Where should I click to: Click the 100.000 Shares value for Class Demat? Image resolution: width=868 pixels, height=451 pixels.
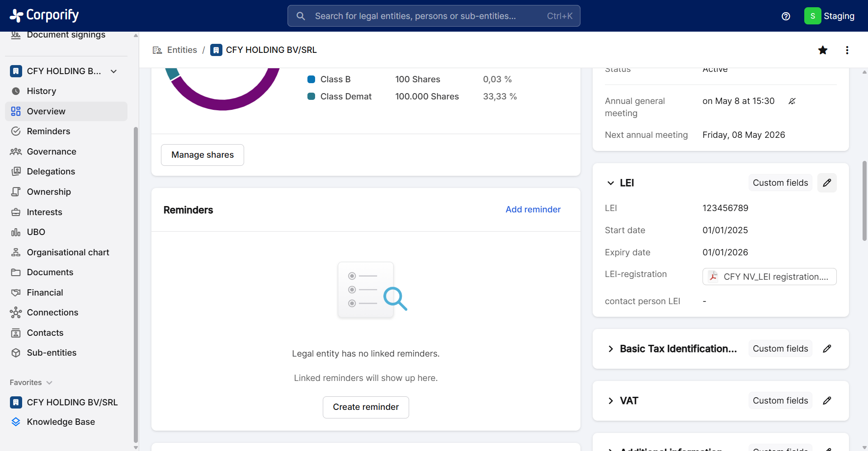(x=427, y=96)
